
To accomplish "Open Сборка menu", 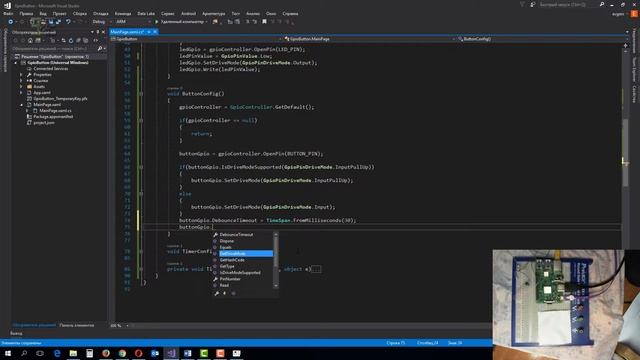I will [x=80, y=13].
